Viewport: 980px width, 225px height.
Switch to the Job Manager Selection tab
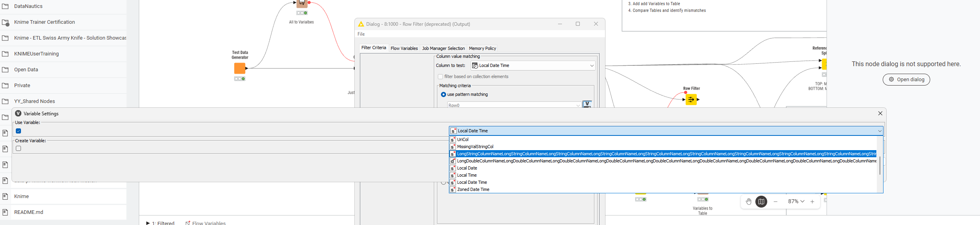443,48
